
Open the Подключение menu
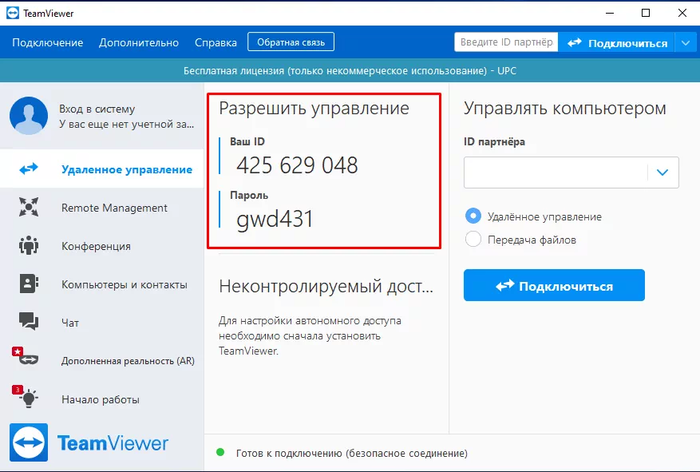(47, 42)
